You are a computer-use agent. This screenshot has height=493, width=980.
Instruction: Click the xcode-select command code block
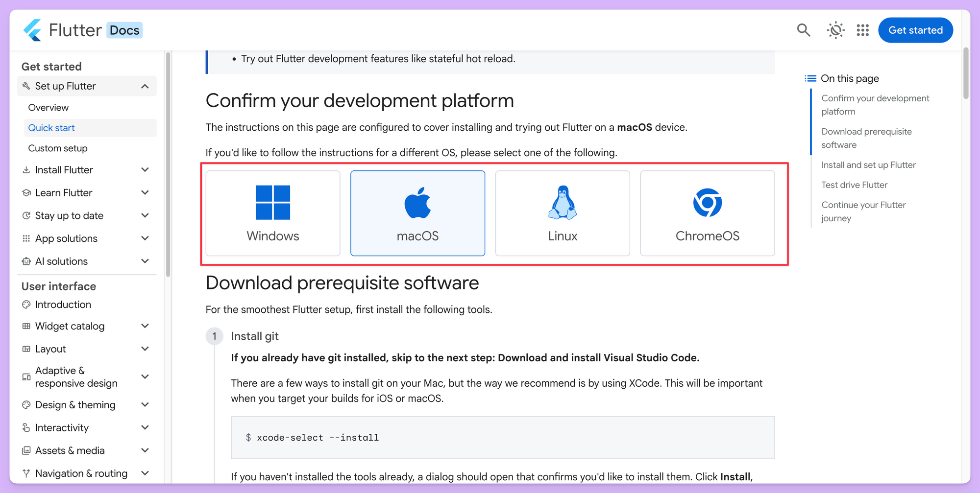pyautogui.click(x=502, y=438)
